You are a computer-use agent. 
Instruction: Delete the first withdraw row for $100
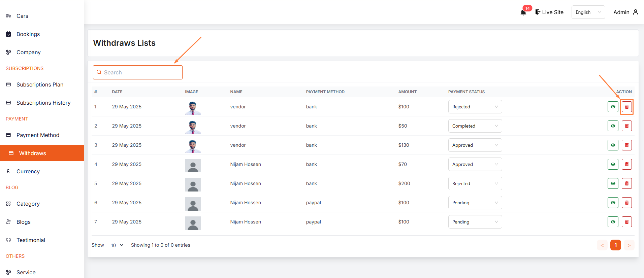click(626, 107)
